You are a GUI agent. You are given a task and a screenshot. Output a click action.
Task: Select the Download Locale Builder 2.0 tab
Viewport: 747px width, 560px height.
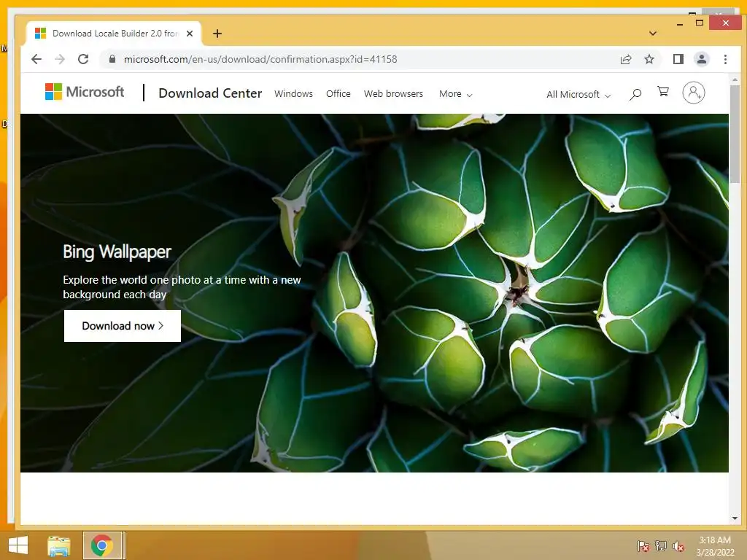[115, 34]
